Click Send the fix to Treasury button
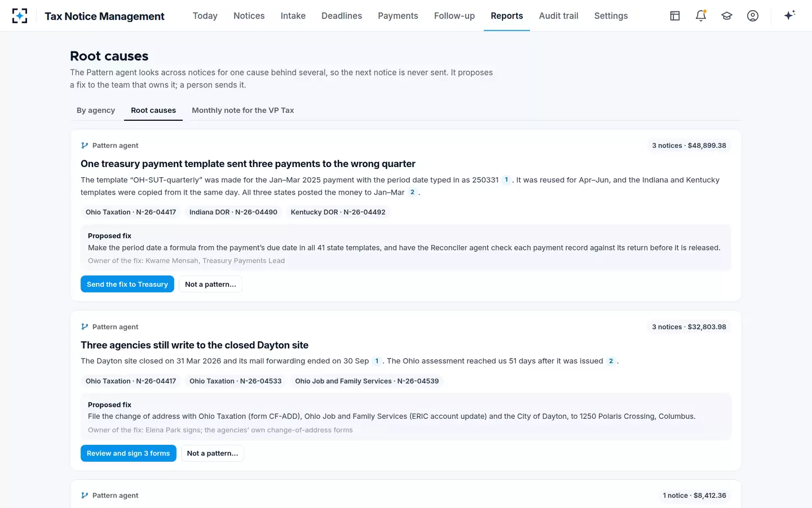Viewport: 812px width, 508px height. 127,284
